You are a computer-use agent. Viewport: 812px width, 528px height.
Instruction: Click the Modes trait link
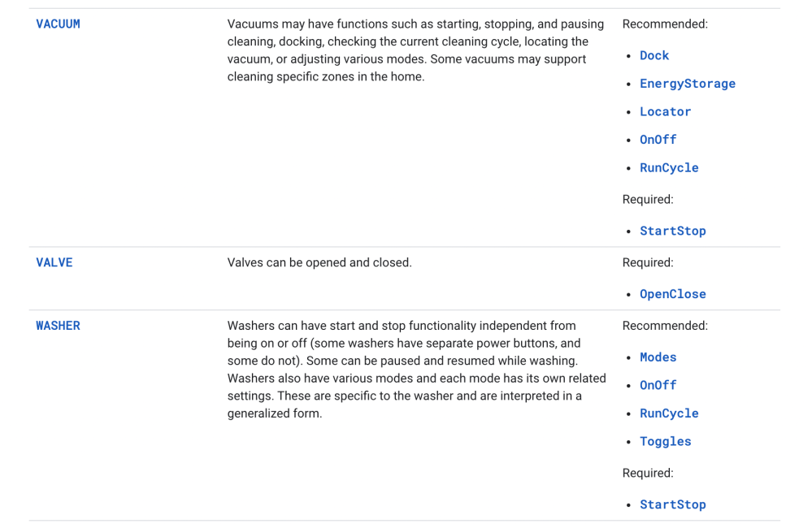pyautogui.click(x=658, y=357)
